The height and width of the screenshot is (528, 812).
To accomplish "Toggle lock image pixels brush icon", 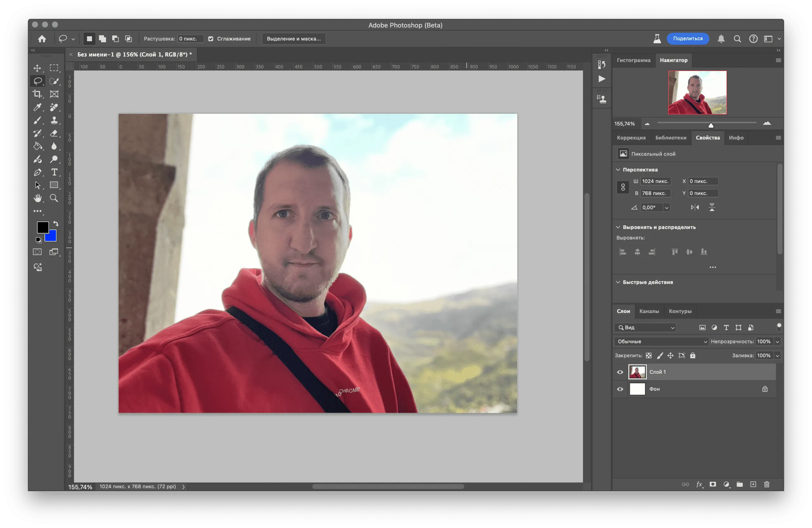I will [x=660, y=356].
